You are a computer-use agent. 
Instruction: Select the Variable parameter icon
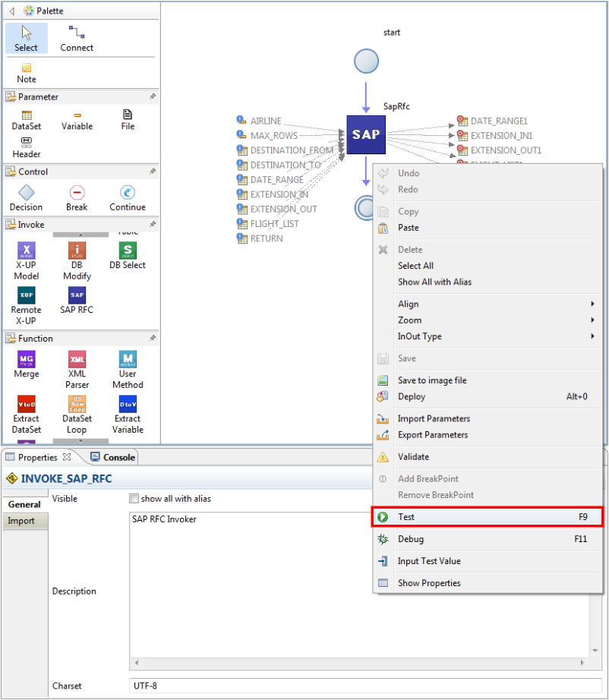(x=77, y=121)
